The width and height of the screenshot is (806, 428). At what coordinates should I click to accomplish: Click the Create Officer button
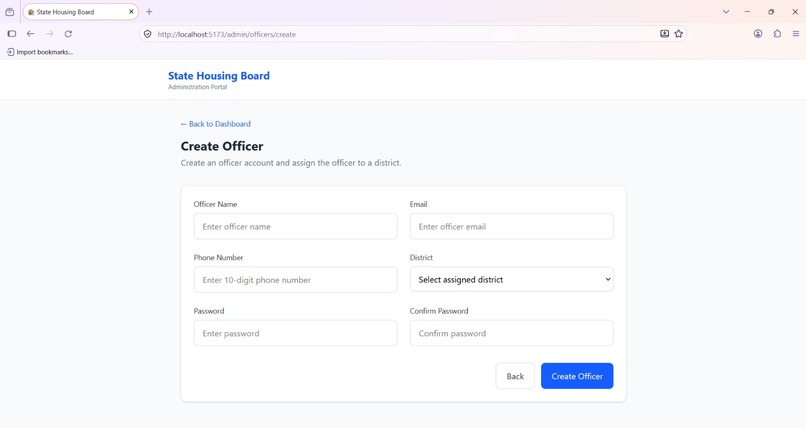point(577,376)
